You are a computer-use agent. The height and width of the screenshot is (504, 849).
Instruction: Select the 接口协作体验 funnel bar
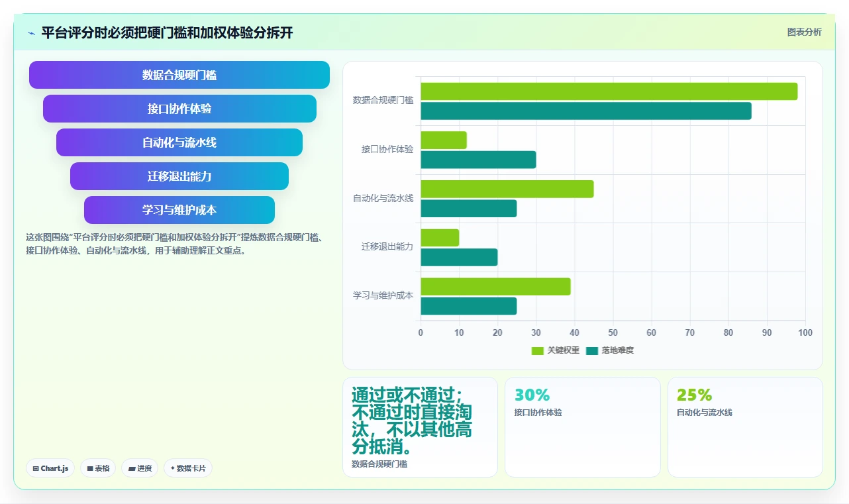[x=179, y=109]
